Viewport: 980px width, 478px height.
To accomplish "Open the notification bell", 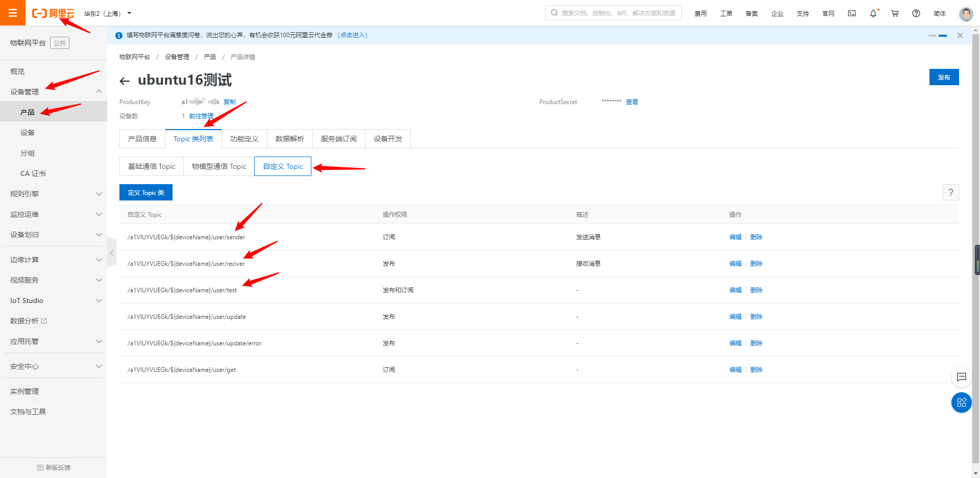I will pos(873,13).
